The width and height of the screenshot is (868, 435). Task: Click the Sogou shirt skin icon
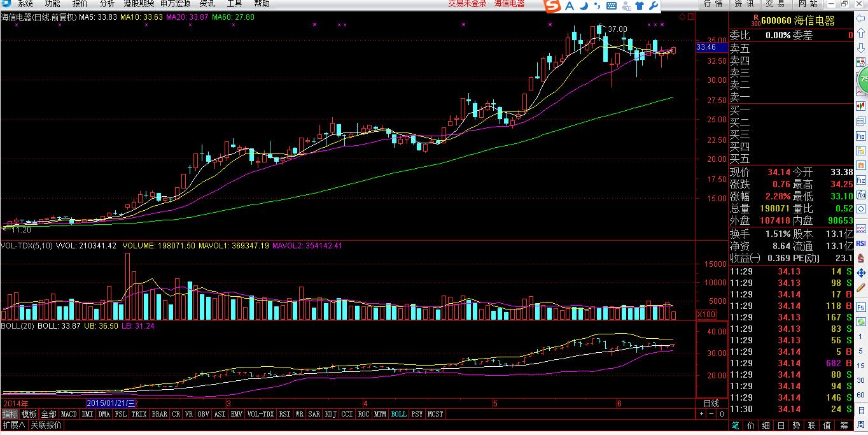point(639,6)
